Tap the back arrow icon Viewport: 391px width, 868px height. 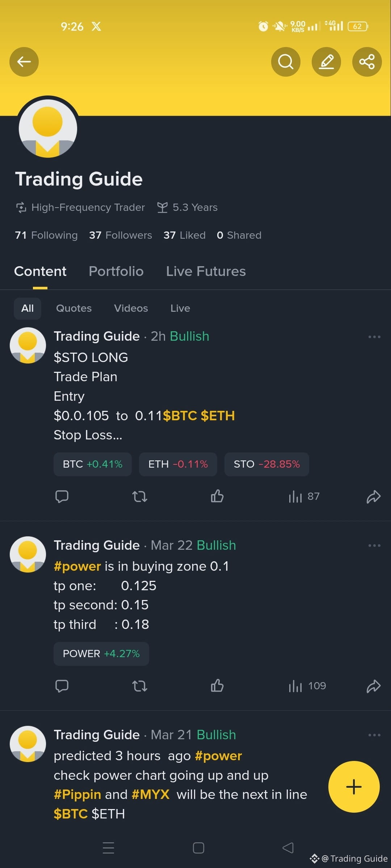click(24, 62)
